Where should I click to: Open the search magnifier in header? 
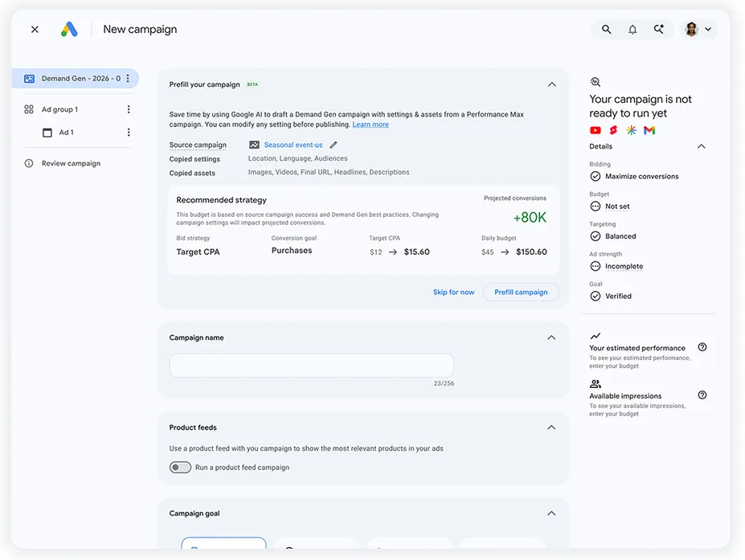pos(606,30)
